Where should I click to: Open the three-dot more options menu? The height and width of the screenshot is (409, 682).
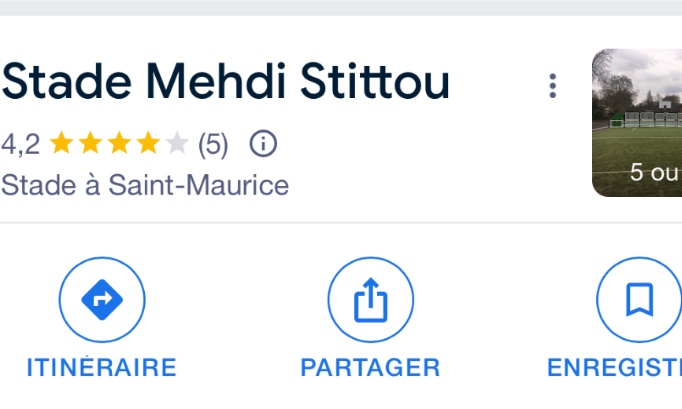coord(552,86)
